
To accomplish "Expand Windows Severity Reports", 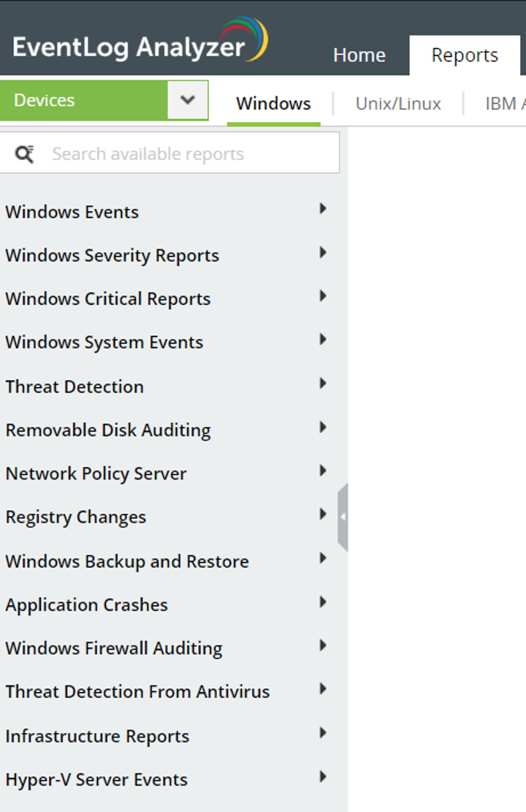I will click(x=322, y=252).
